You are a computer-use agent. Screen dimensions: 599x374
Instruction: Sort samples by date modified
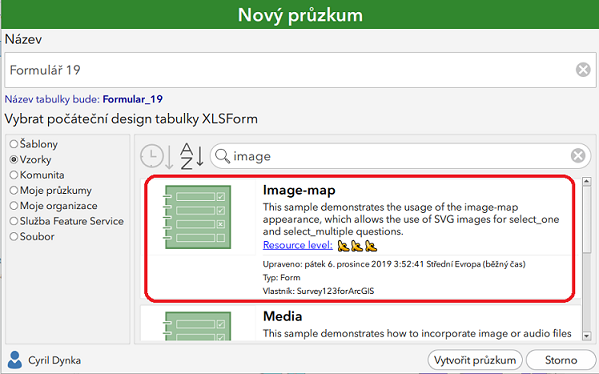pos(157,156)
